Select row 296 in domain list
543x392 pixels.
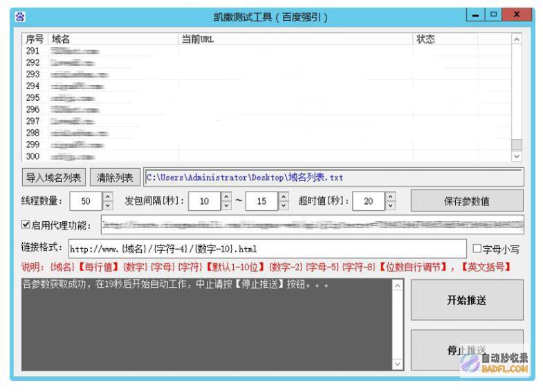point(266,110)
